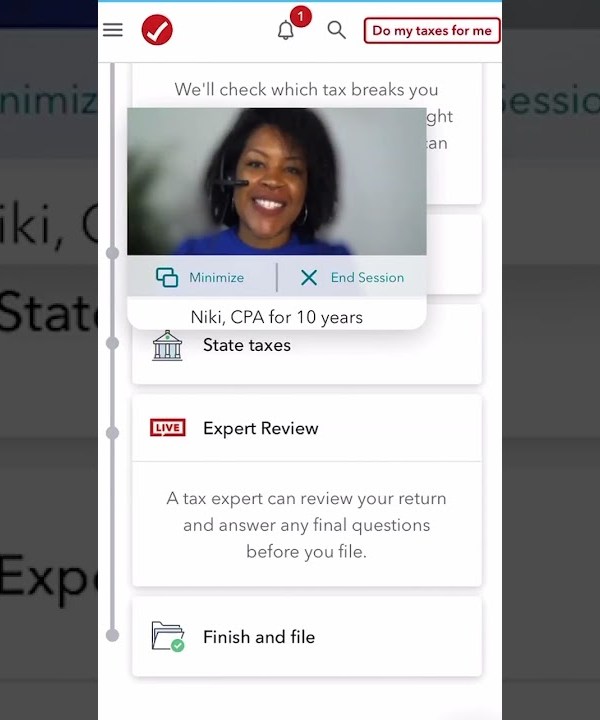
Task: Click the progress timeline dot beside Expert Review
Action: point(112,433)
